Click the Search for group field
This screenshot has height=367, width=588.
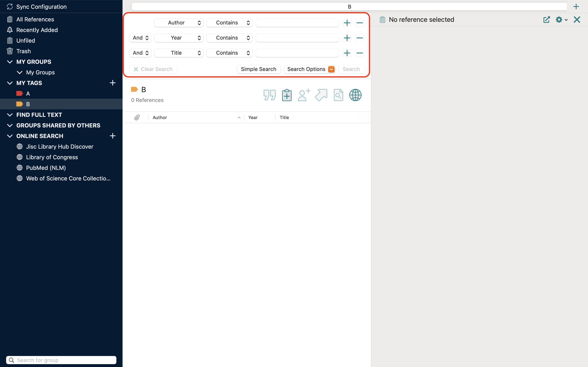coord(61,360)
